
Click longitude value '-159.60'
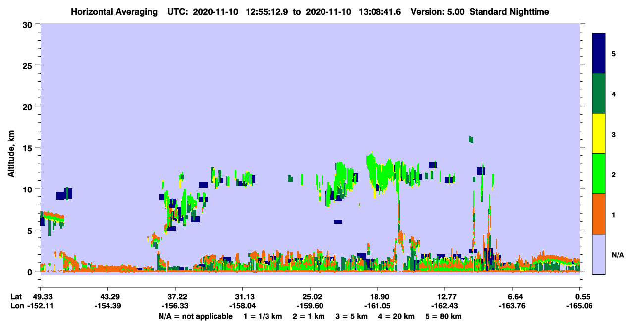click(x=310, y=306)
